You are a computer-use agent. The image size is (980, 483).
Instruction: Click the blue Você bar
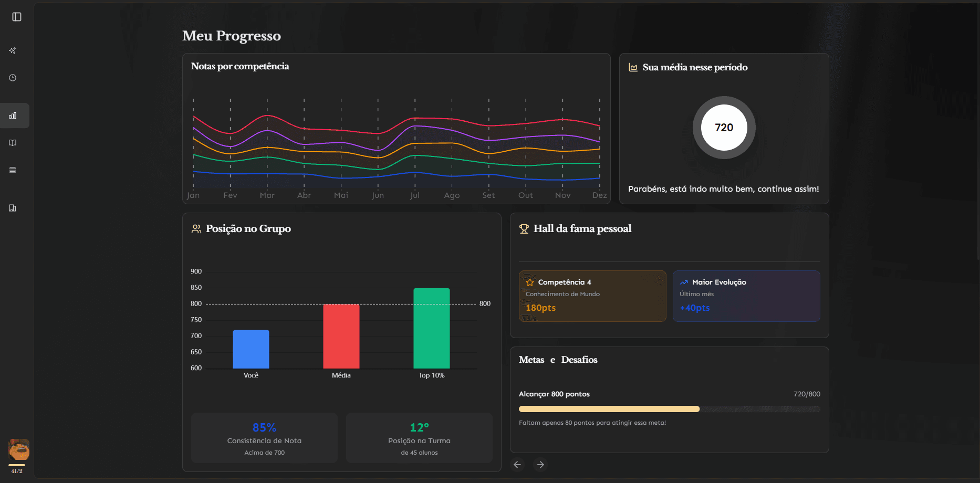coord(251,349)
